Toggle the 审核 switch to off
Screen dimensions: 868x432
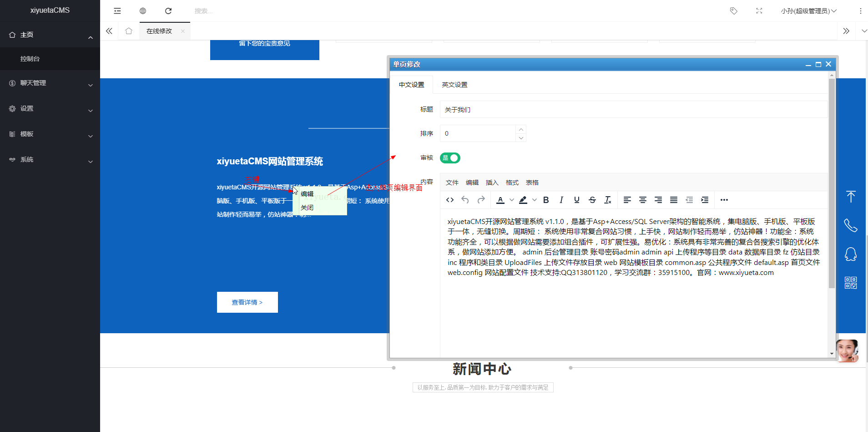coord(450,158)
